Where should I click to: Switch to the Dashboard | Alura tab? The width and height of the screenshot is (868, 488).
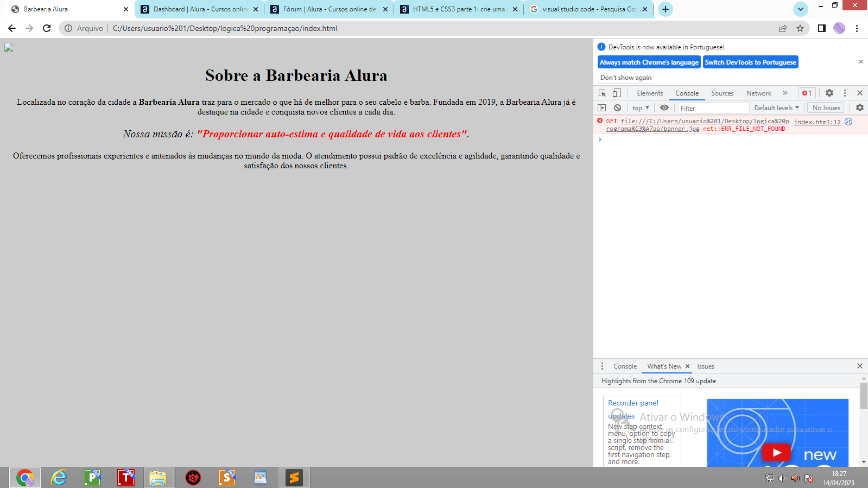199,9
